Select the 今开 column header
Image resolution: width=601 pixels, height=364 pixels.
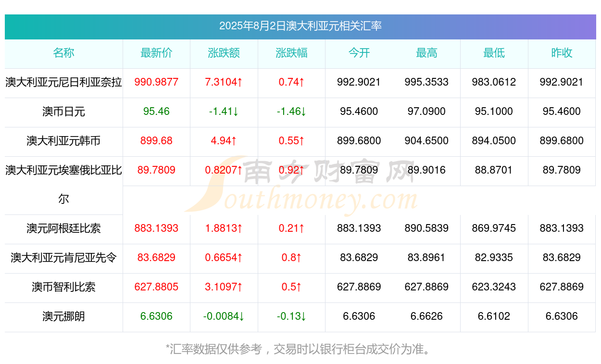(359, 53)
